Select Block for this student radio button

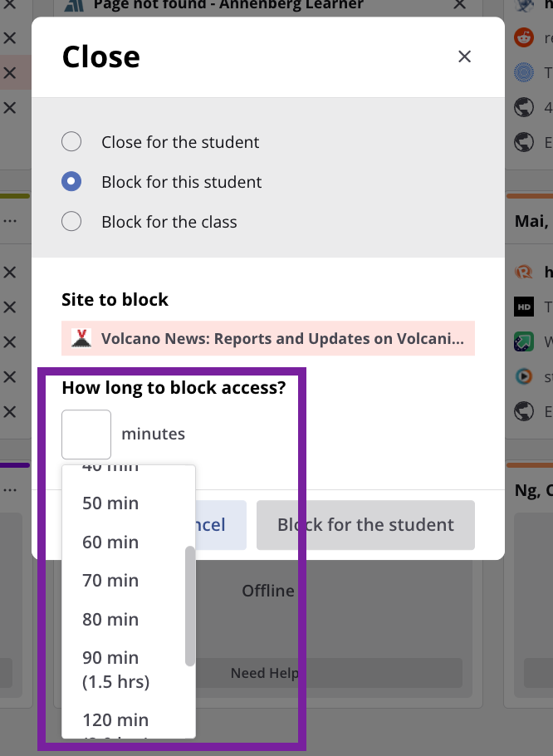[71, 181]
